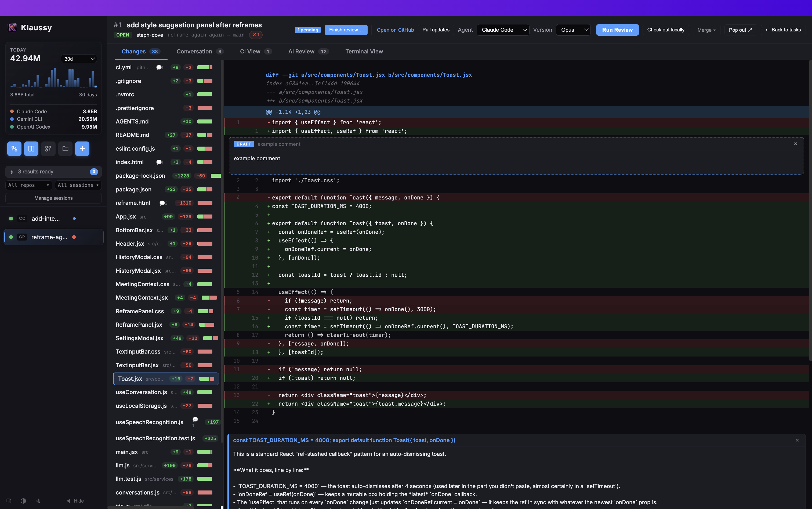Open the folder icon button in sidebar
Image resolution: width=812 pixels, height=509 pixels.
(65, 148)
